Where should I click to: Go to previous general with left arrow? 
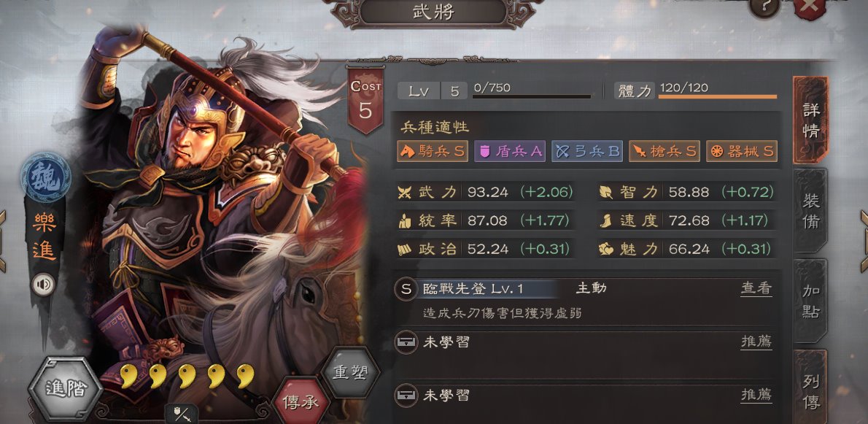tap(4, 242)
